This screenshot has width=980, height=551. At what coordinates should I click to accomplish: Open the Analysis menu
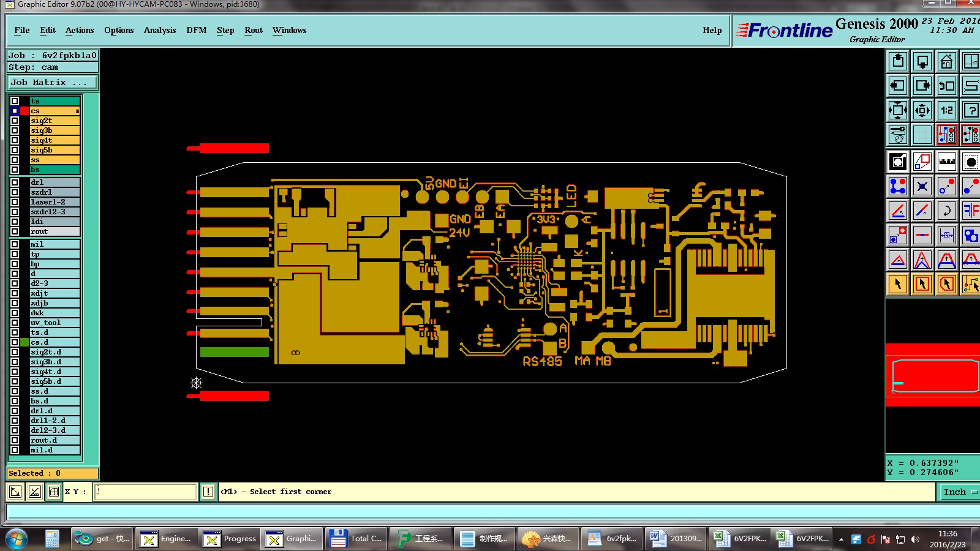(160, 30)
